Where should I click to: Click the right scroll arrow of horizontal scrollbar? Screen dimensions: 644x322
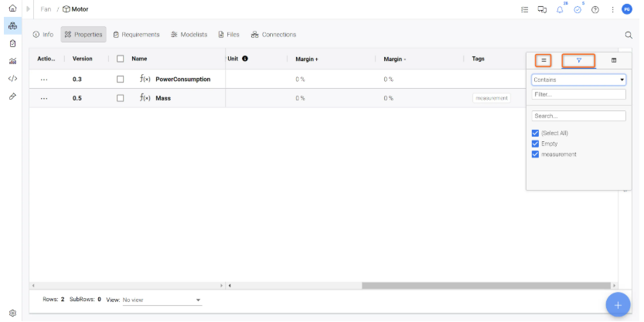tap(615, 286)
